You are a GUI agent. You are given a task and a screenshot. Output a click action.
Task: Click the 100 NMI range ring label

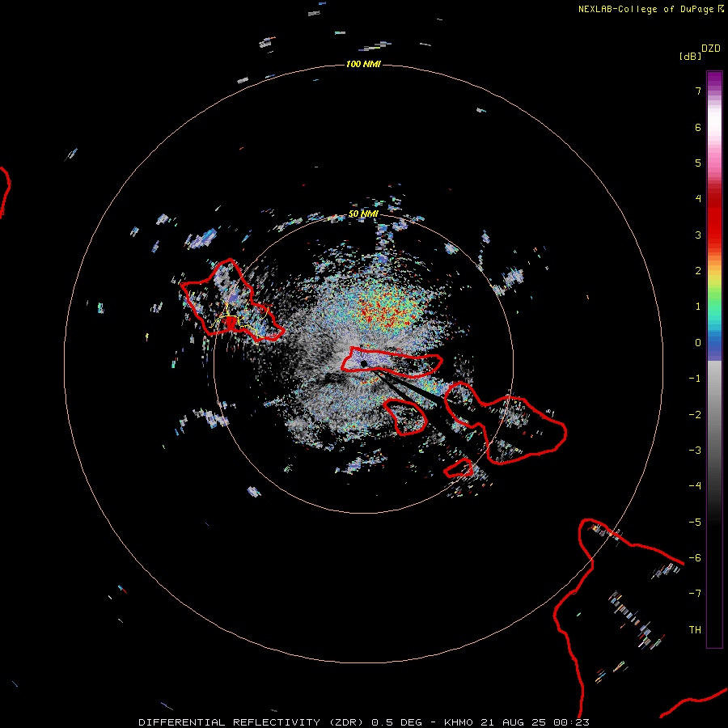tap(363, 64)
